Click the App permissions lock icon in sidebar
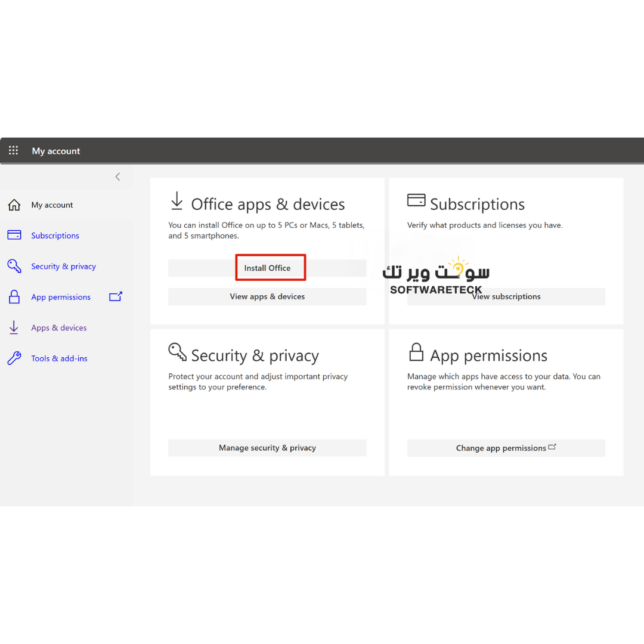The height and width of the screenshot is (644, 644). tap(14, 297)
